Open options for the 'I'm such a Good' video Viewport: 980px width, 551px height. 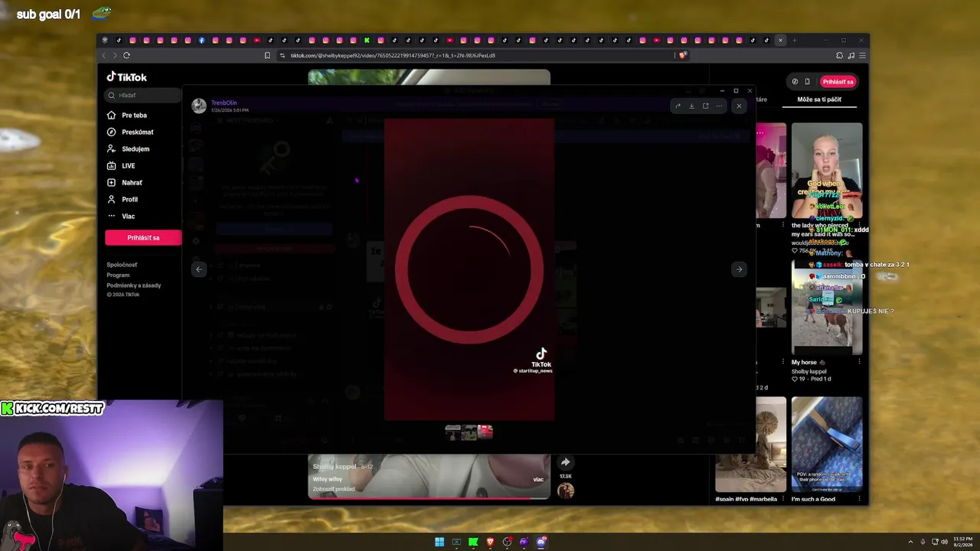click(x=859, y=499)
